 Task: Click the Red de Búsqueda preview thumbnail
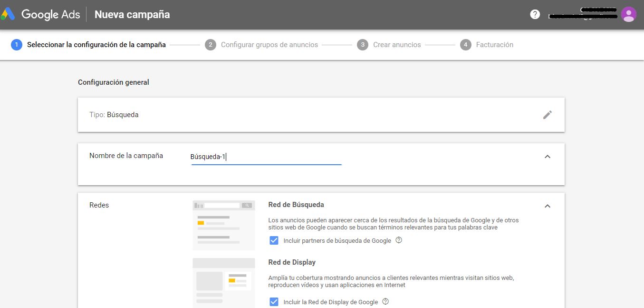click(224, 225)
